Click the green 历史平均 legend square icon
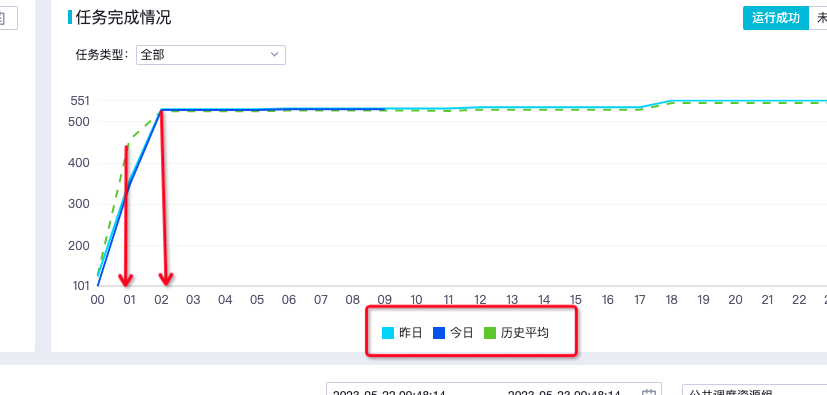Image resolution: width=827 pixels, height=395 pixels. tap(490, 333)
